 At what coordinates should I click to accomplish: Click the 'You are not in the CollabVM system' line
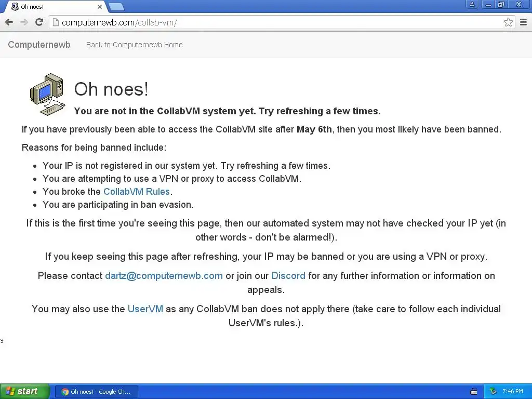click(x=228, y=111)
